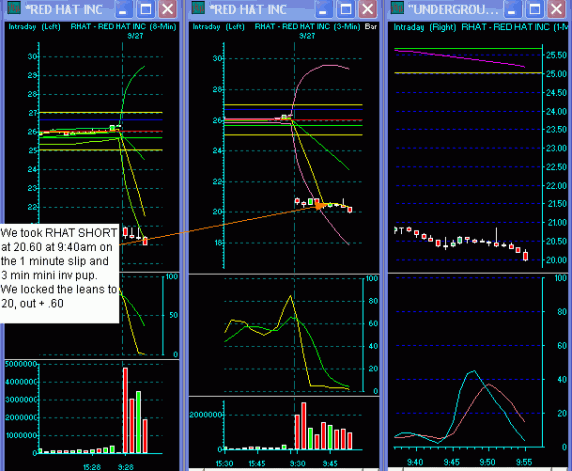Click the "(8-Min)" chart header in left window

tap(162, 27)
